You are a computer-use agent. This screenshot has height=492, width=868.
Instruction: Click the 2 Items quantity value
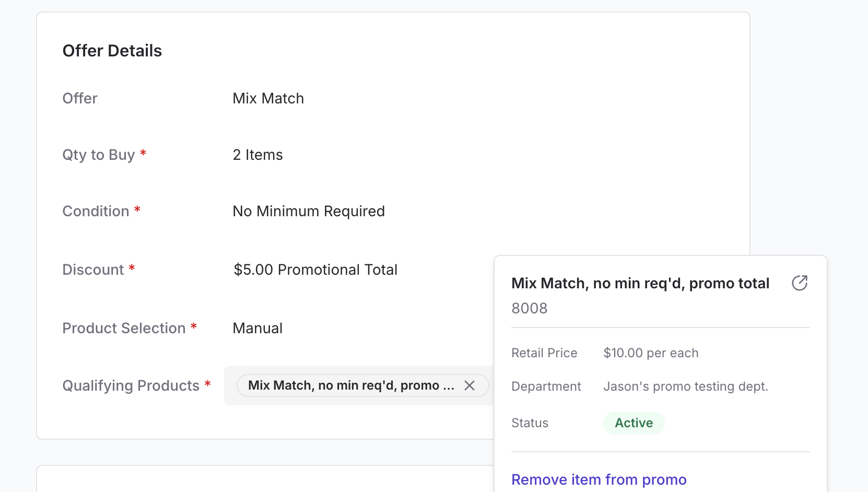pos(258,155)
